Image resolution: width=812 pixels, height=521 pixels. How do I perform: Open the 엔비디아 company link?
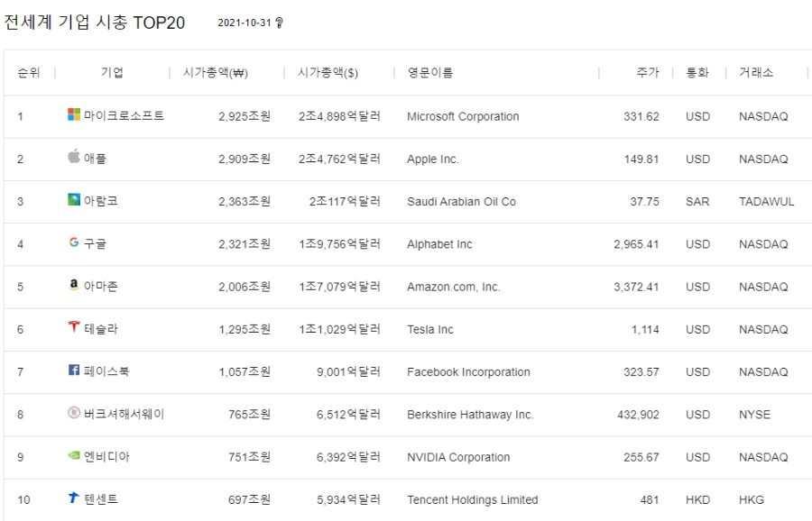(106, 456)
